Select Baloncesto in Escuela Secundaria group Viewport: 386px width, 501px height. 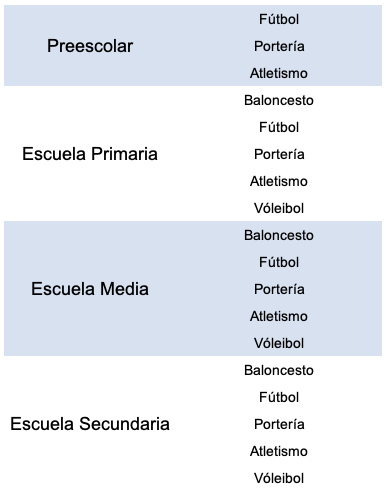pos(279,370)
